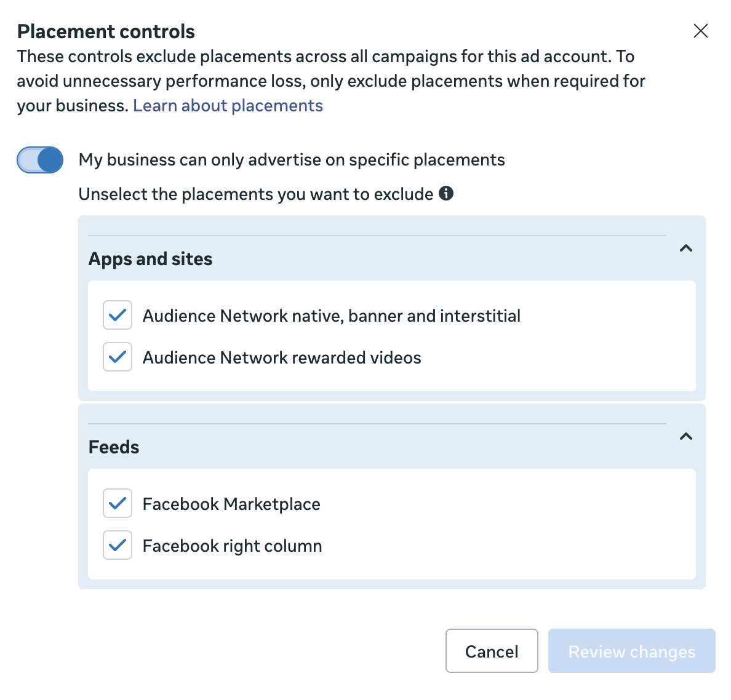The image size is (731, 700).
Task: Uncheck Audience Network native, banner and interstitial checkbox
Action: (118, 316)
